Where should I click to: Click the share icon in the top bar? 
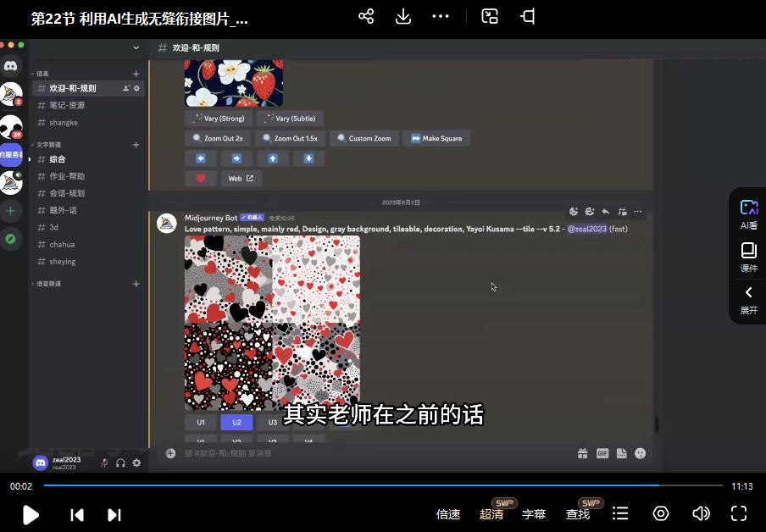click(x=365, y=16)
